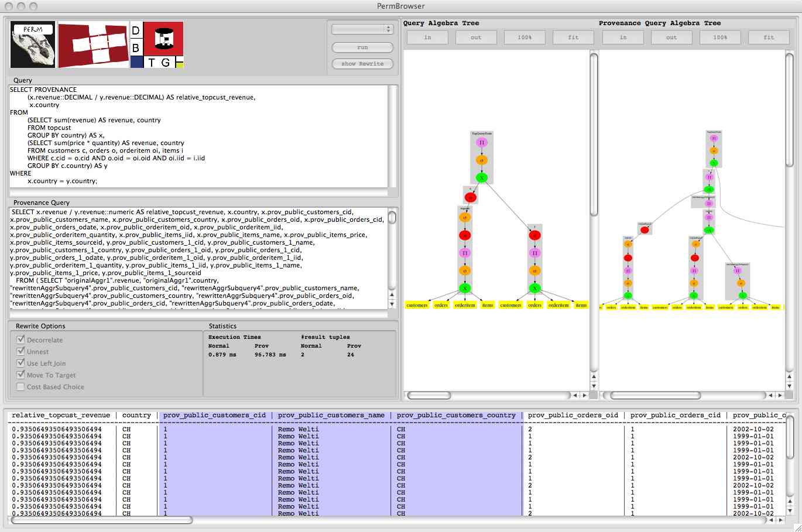The width and height of the screenshot is (802, 532).
Task: Click the prov_public_orders_cid column header
Action: [676, 416]
